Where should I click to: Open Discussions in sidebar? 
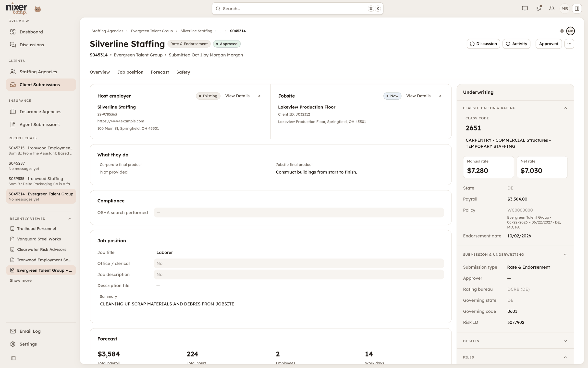[41, 45]
